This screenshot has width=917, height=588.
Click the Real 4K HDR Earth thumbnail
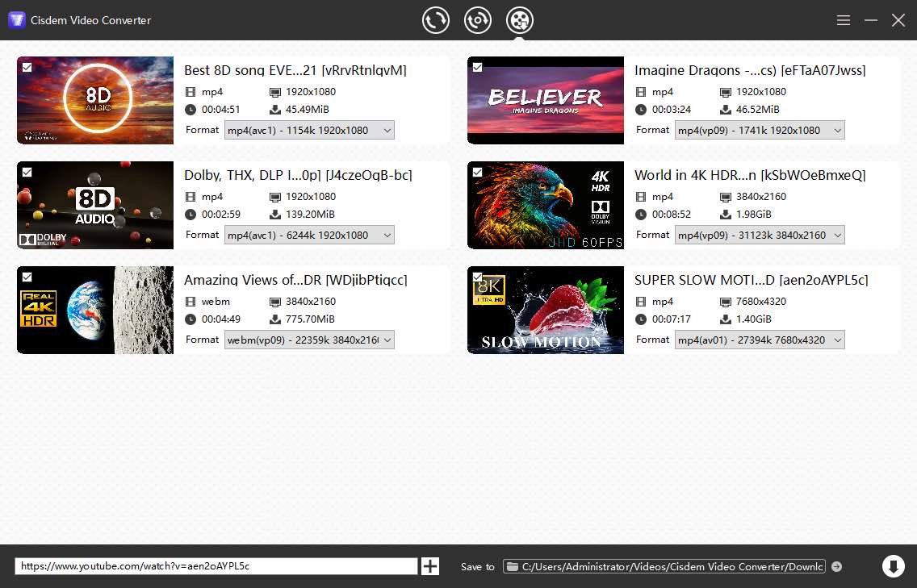(95, 310)
